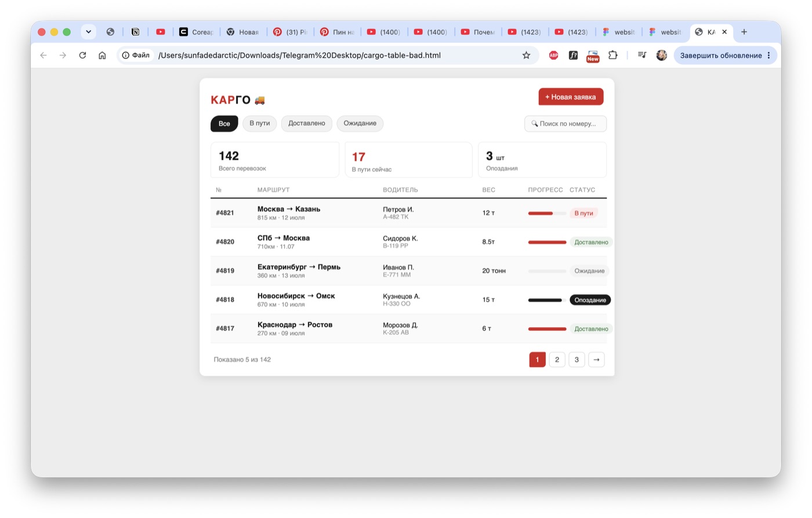The height and width of the screenshot is (518, 812).
Task: Click the '+ Новая заявка' button
Action: [x=571, y=97]
